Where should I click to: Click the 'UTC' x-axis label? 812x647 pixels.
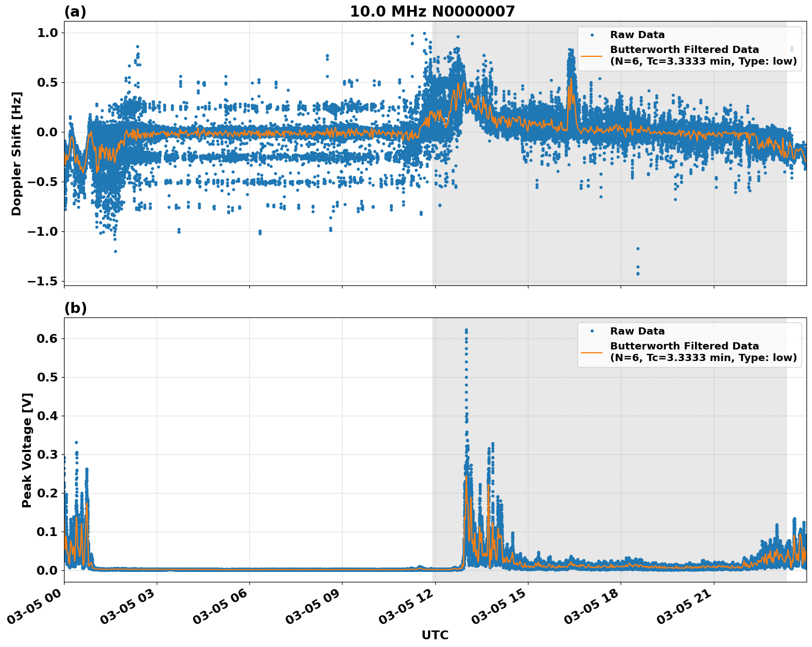pyautogui.click(x=435, y=635)
